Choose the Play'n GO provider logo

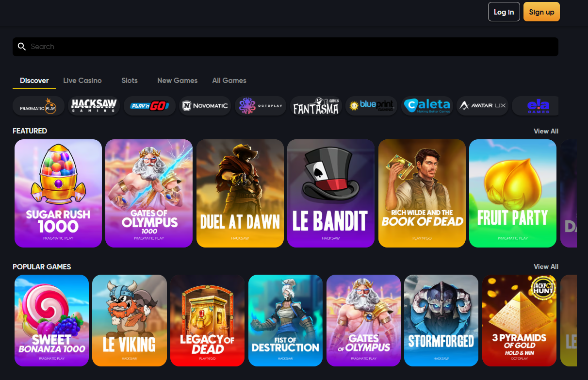(x=149, y=106)
